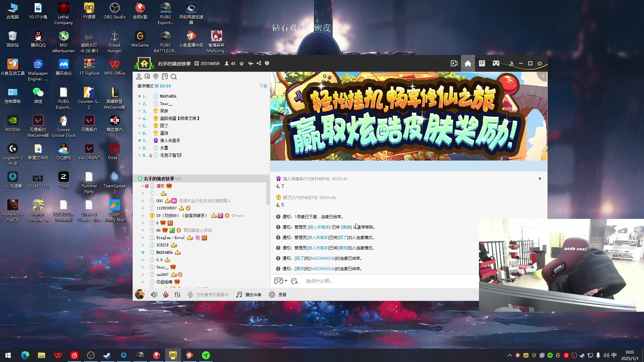Image resolution: width=644 pixels, height=362 pixels.
Task: Click the system tray volume icon
Action: [606, 355]
